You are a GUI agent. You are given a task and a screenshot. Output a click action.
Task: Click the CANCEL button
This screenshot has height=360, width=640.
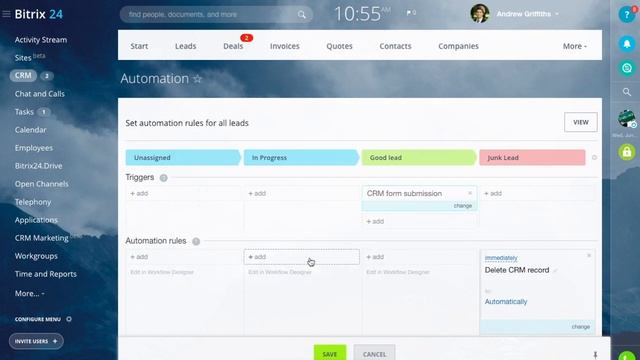(374, 353)
